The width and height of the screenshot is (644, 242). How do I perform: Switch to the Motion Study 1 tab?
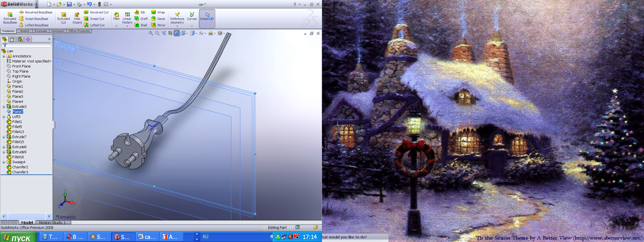point(53,222)
